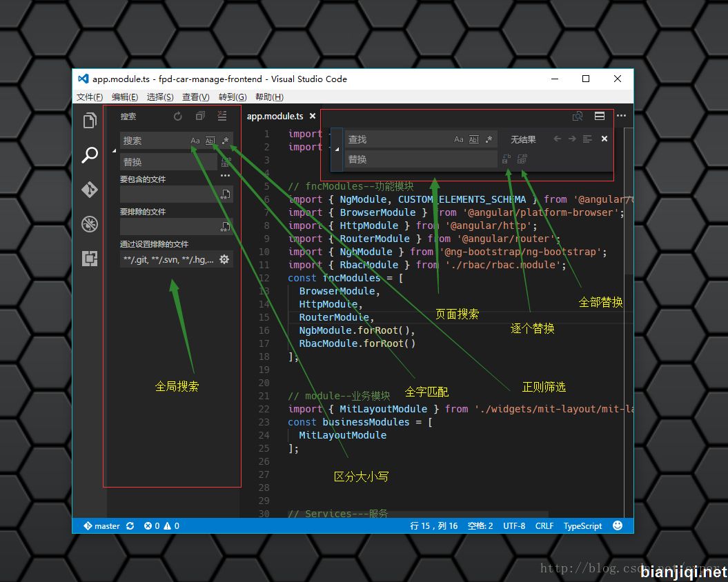Image resolution: width=728 pixels, height=582 pixels.
Task: Focus the sidebar 搜索 input field
Action: tap(177, 141)
